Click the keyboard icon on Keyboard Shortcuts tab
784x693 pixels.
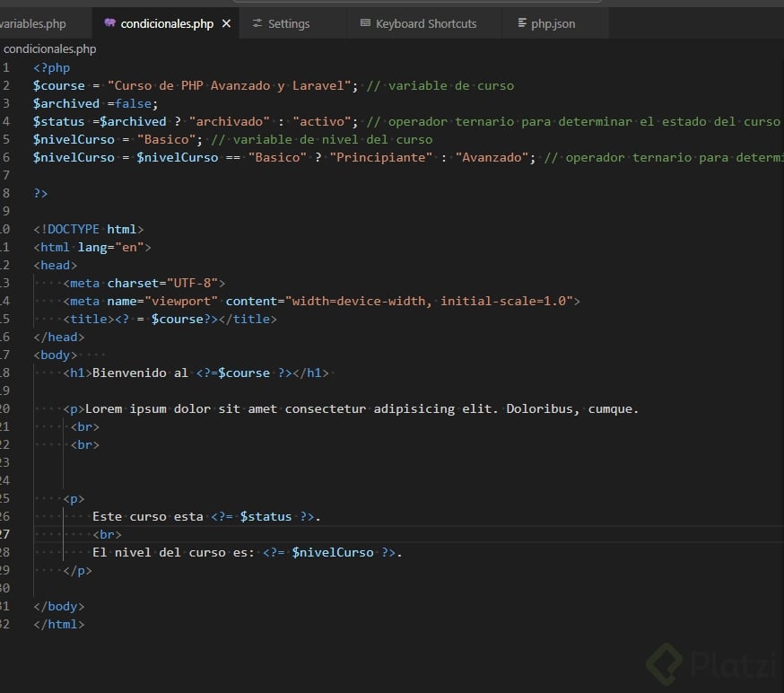point(365,23)
